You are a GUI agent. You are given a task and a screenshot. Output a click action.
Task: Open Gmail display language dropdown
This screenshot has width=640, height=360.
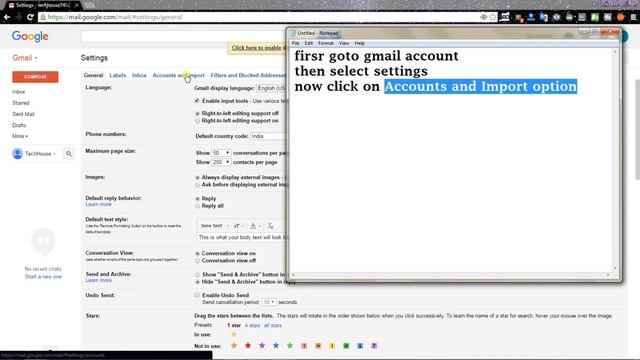pyautogui.click(x=271, y=88)
